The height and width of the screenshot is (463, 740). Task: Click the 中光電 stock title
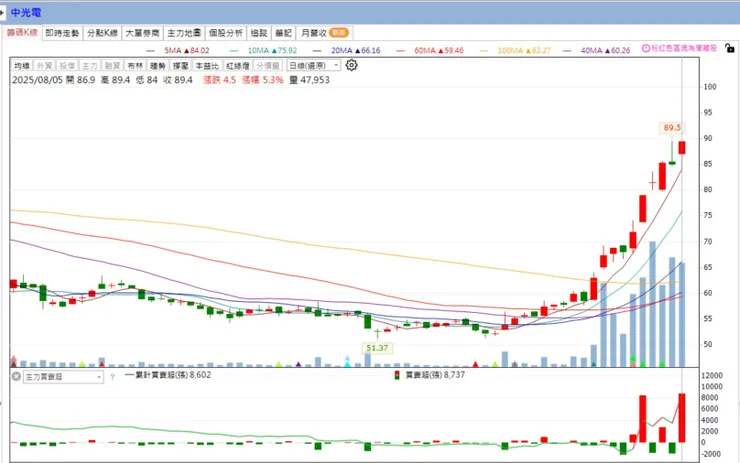pyautogui.click(x=26, y=12)
